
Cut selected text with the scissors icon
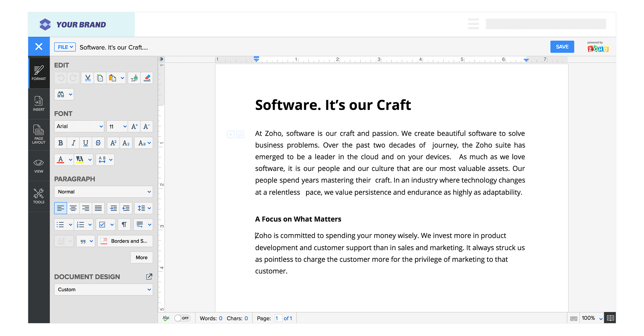(x=87, y=78)
